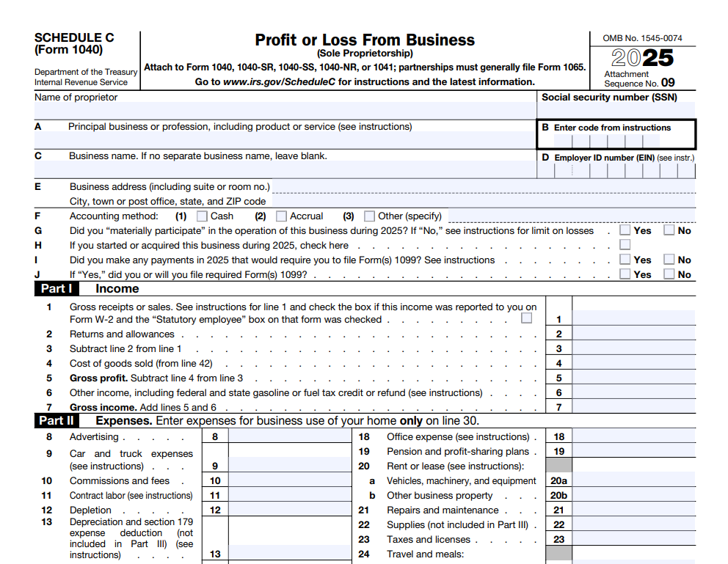
Task: Click the line 2 Returns and allowances field
Action: tap(634, 333)
